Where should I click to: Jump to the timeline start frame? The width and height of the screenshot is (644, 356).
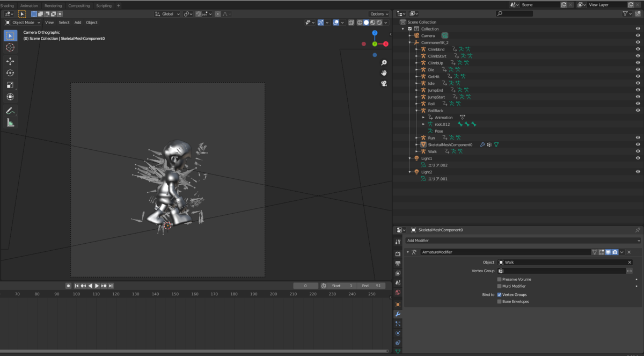click(77, 286)
